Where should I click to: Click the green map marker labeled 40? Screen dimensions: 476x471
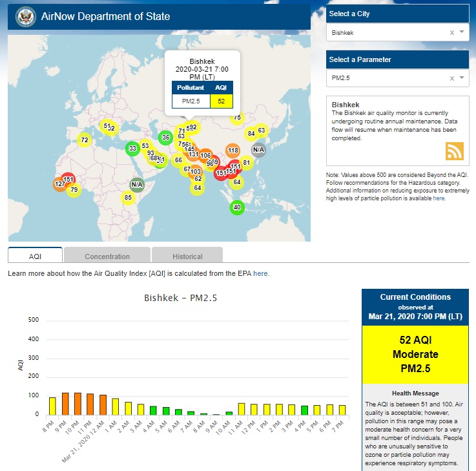237,207
